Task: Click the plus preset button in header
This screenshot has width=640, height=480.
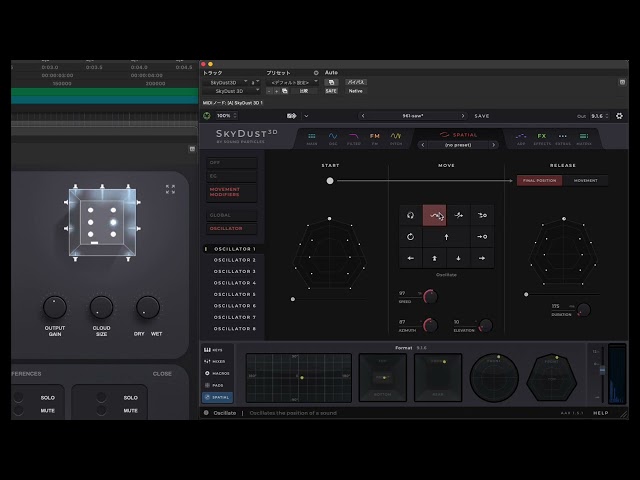Action: 276,91
